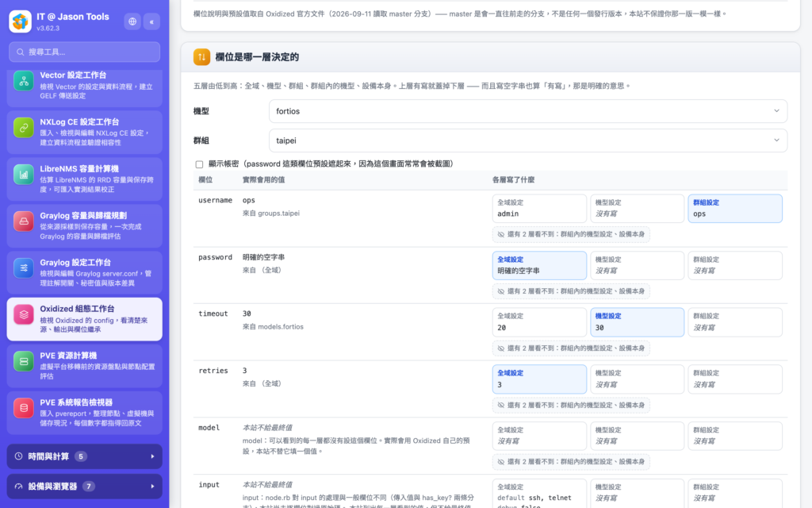Click the 欄位 column header
812x508 pixels.
[205, 180]
